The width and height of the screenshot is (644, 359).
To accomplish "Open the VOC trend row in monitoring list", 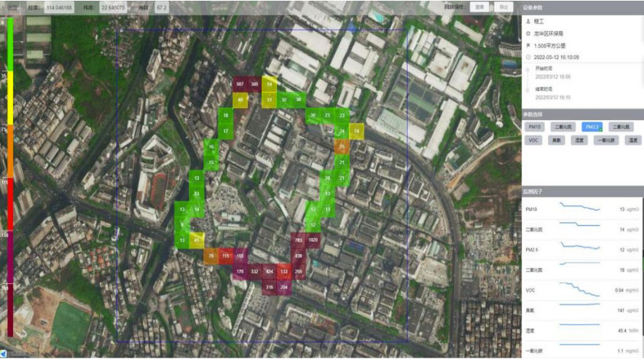I will coord(583,288).
